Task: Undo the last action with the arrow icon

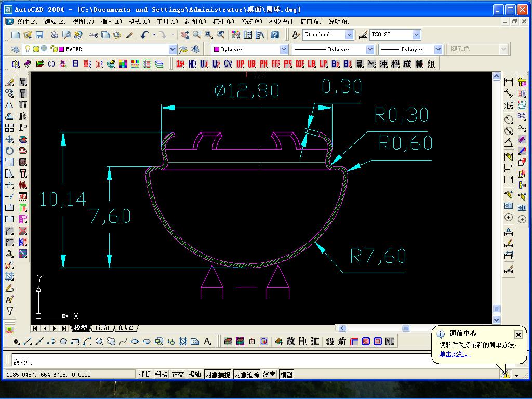Action: [x=145, y=35]
